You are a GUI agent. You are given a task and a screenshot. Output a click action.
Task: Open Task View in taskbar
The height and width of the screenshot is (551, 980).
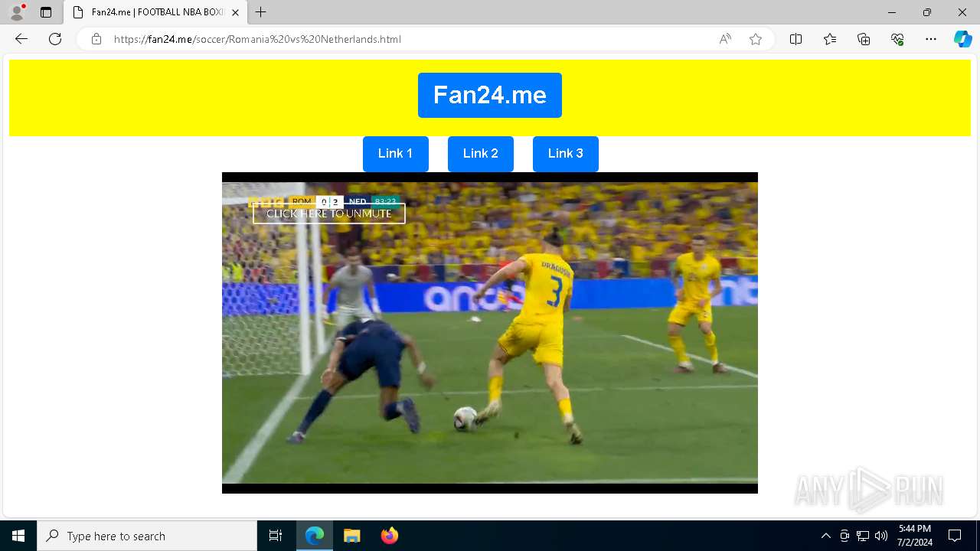coord(276,536)
